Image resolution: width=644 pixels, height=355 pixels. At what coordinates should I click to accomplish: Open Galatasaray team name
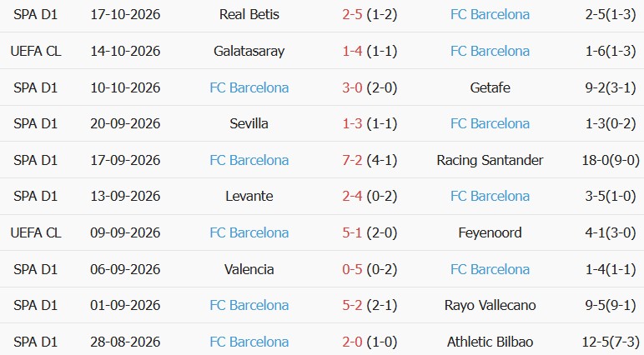click(249, 52)
